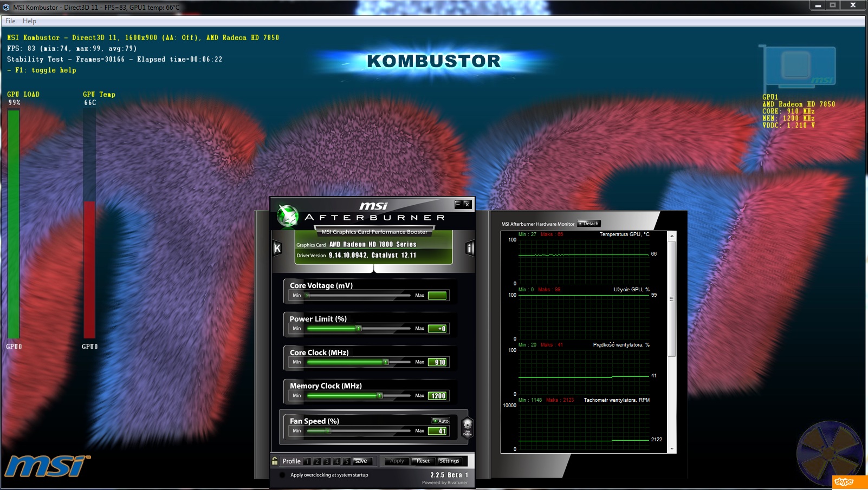Viewport: 868px width, 490px height.
Task: Click the hardware monitor scrollbar thumb
Action: tap(672, 299)
